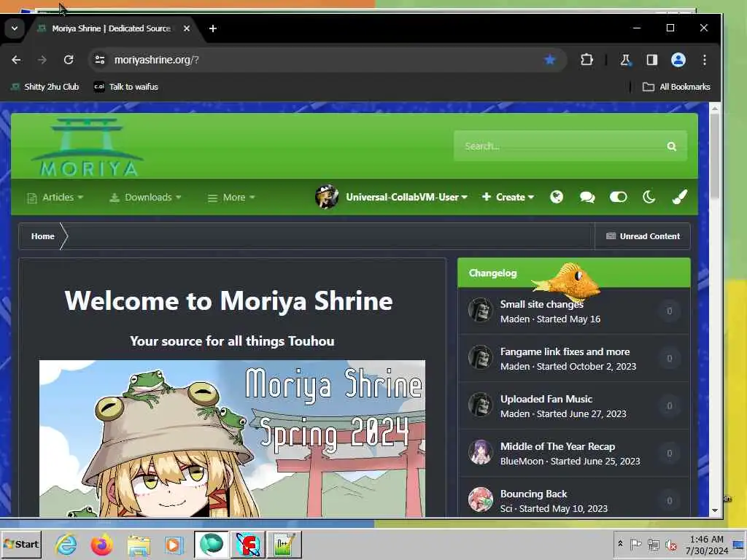
Task: Open the Uploaded Fan Music topic
Action: point(546,399)
